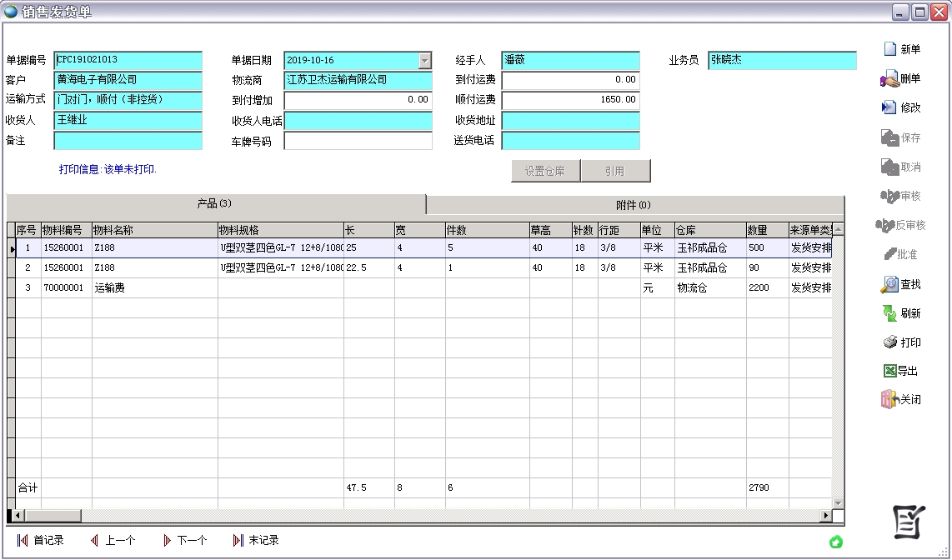The height and width of the screenshot is (560, 952).
Task: Click the 新单 icon to create new document
Action: point(904,48)
